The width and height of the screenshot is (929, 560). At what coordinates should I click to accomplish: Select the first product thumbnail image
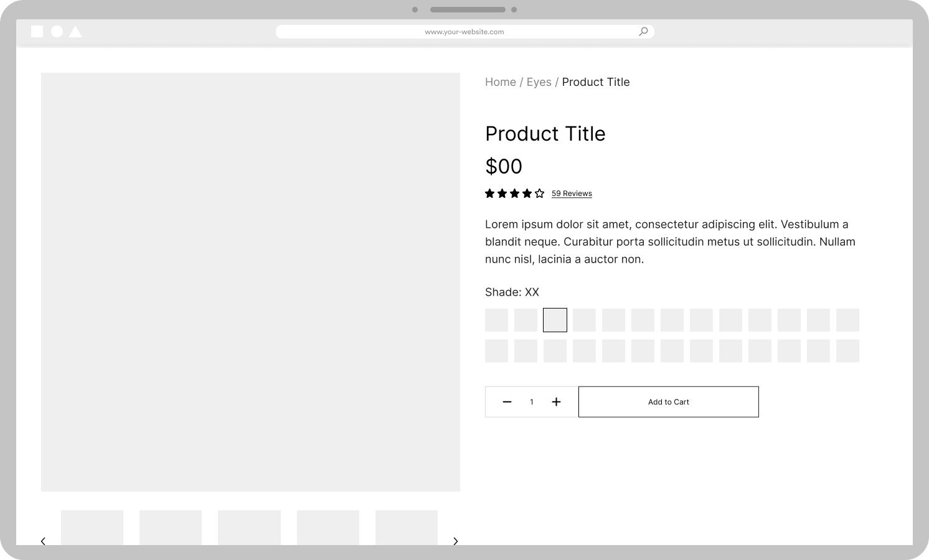92,528
